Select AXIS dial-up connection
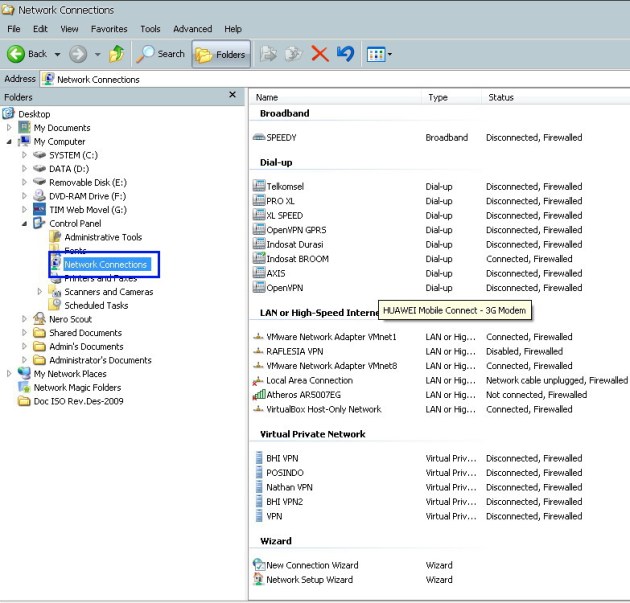 (x=276, y=273)
